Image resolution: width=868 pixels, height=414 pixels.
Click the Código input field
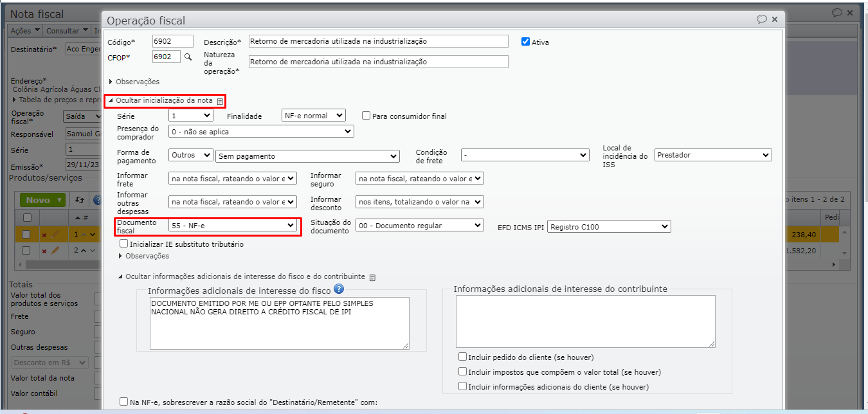(172, 41)
